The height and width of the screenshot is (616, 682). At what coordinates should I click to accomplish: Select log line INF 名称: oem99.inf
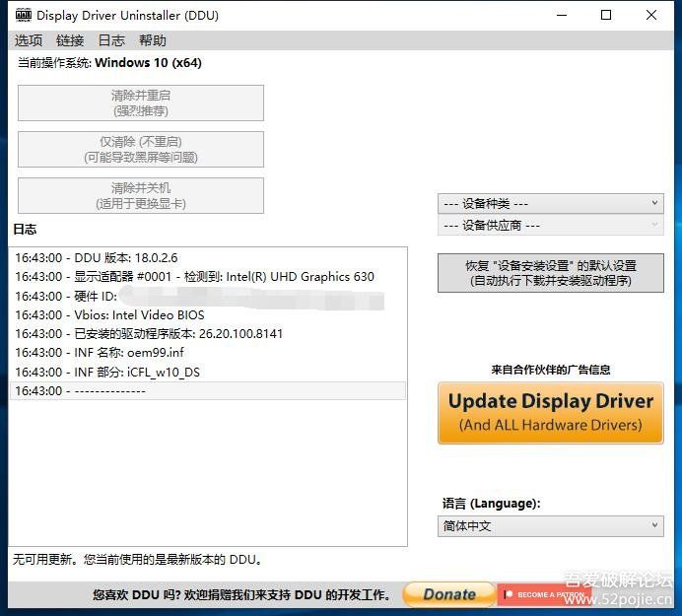(208, 353)
